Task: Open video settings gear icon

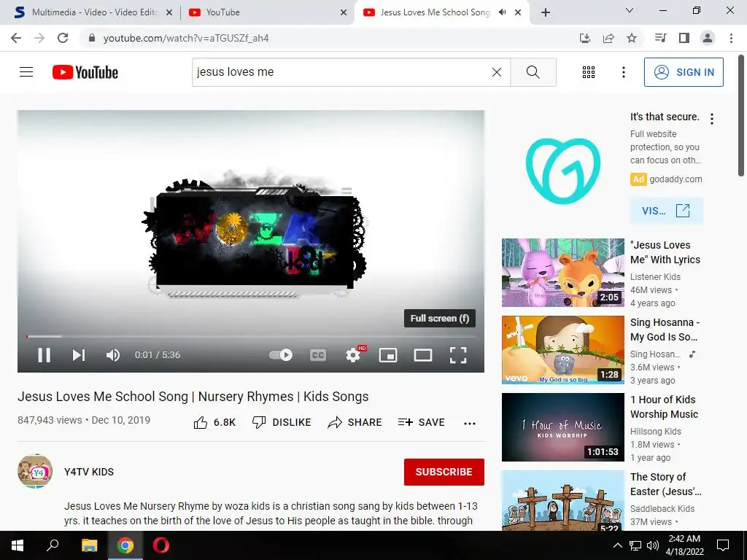Action: point(353,355)
